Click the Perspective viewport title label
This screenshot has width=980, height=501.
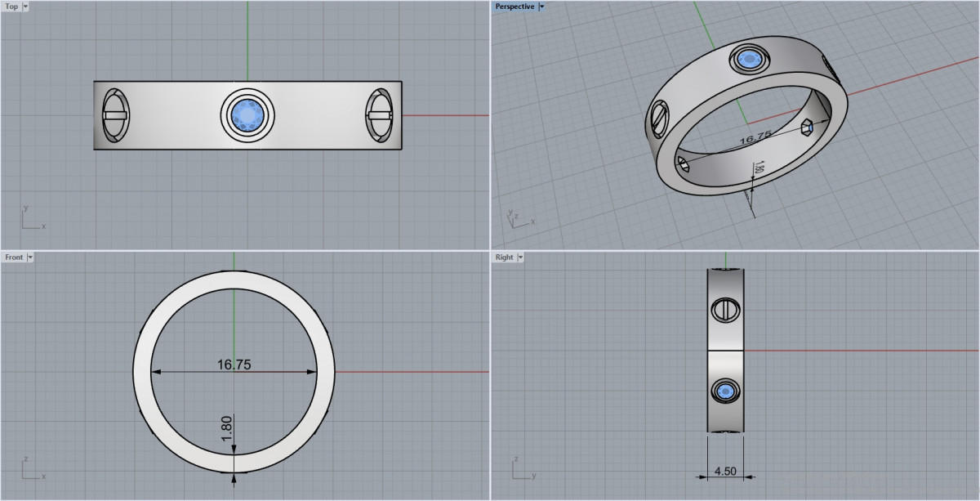pos(514,7)
